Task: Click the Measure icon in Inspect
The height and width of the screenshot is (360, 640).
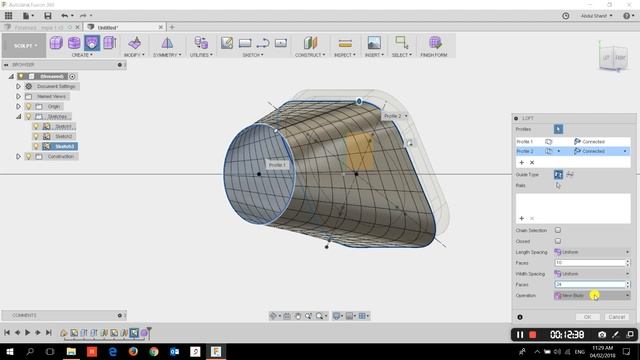Action: coord(345,43)
